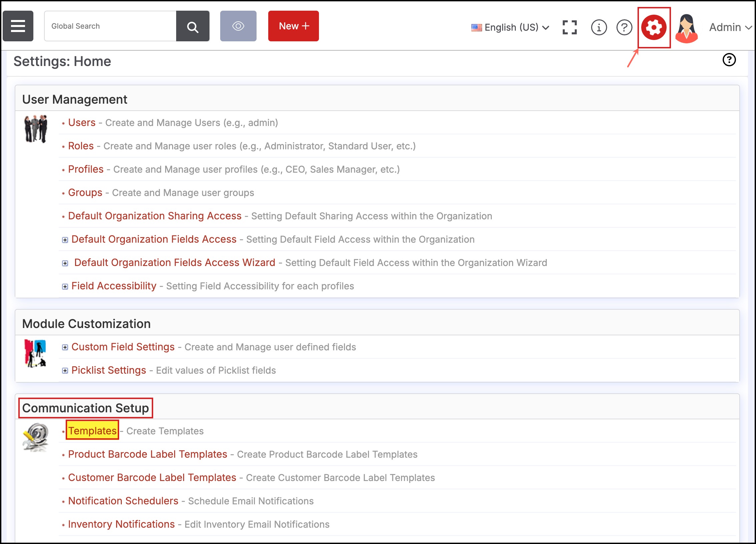Click 'Create and Manage user defined fields' text
Screen dimensions: 756x544
[x=270, y=347]
